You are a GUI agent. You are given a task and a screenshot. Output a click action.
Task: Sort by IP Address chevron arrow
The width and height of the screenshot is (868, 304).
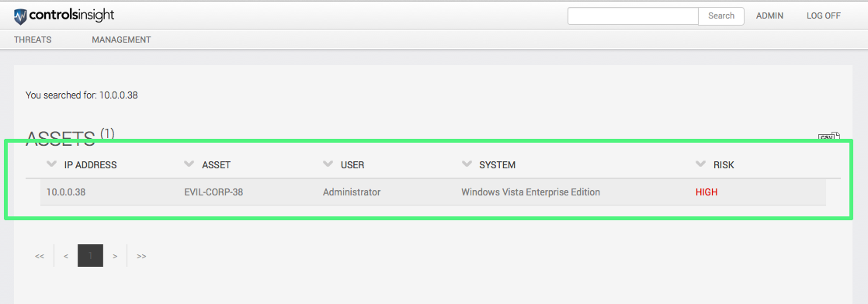(x=52, y=164)
